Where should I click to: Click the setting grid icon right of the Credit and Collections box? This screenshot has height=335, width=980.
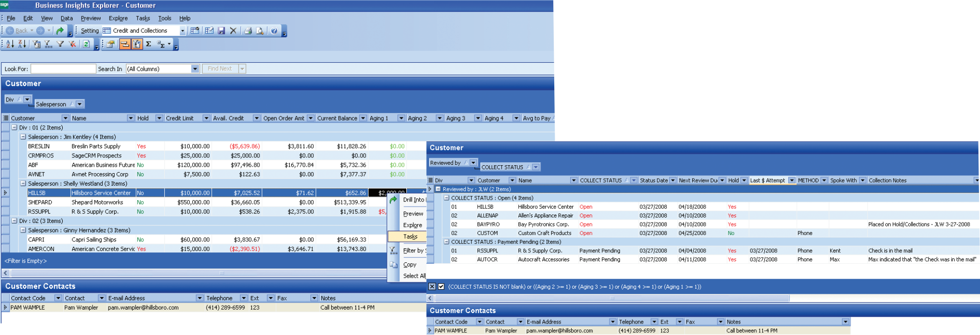point(195,31)
